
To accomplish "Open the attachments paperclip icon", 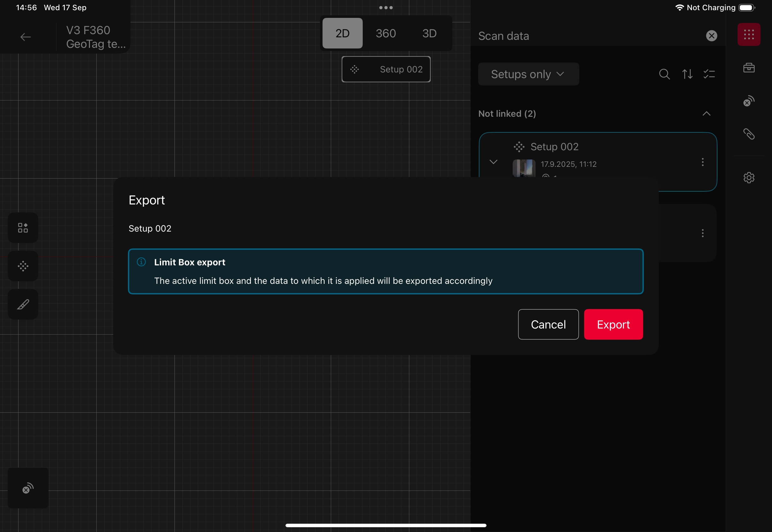I will tap(748, 134).
